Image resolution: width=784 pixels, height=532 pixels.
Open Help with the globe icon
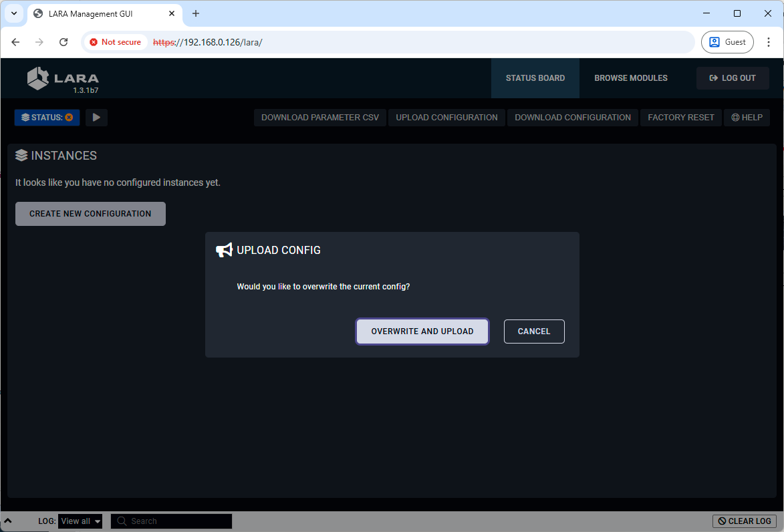point(747,118)
